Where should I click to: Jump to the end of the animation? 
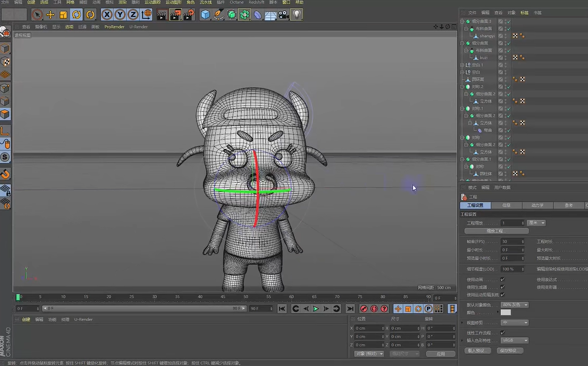tap(350, 308)
